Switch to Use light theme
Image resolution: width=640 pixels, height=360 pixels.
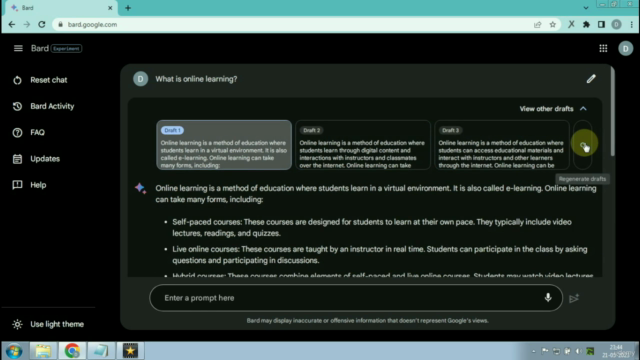[57, 324]
